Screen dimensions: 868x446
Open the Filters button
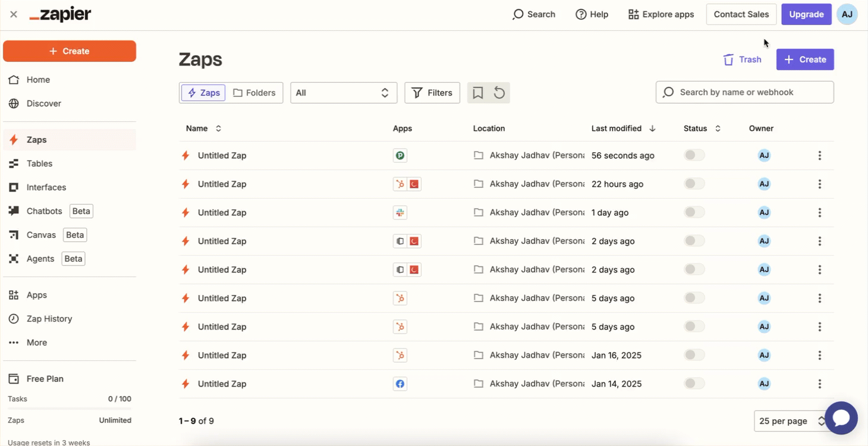pos(432,93)
